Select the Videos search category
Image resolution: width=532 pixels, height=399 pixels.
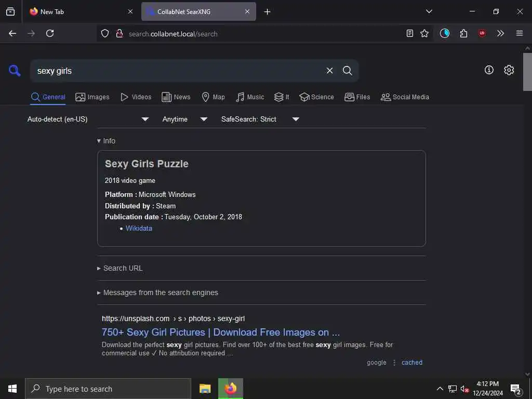pos(136,97)
